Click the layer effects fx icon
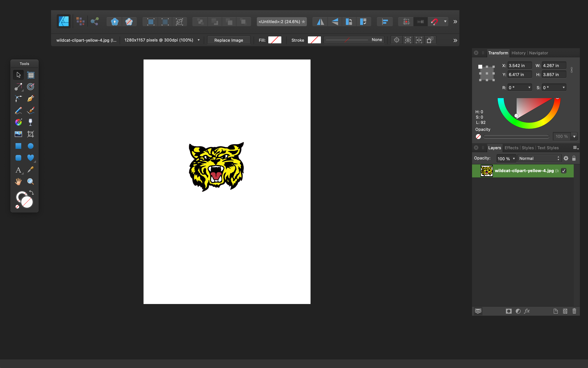The image size is (588, 368). (527, 311)
